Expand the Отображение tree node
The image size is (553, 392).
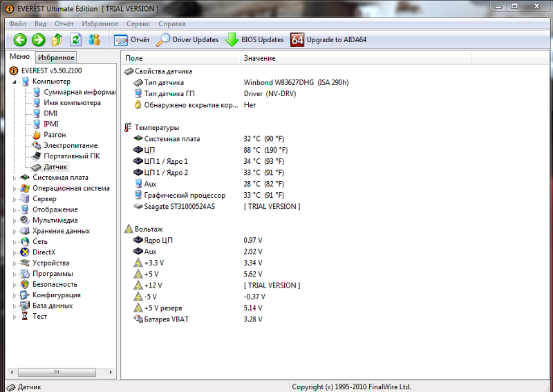15,210
